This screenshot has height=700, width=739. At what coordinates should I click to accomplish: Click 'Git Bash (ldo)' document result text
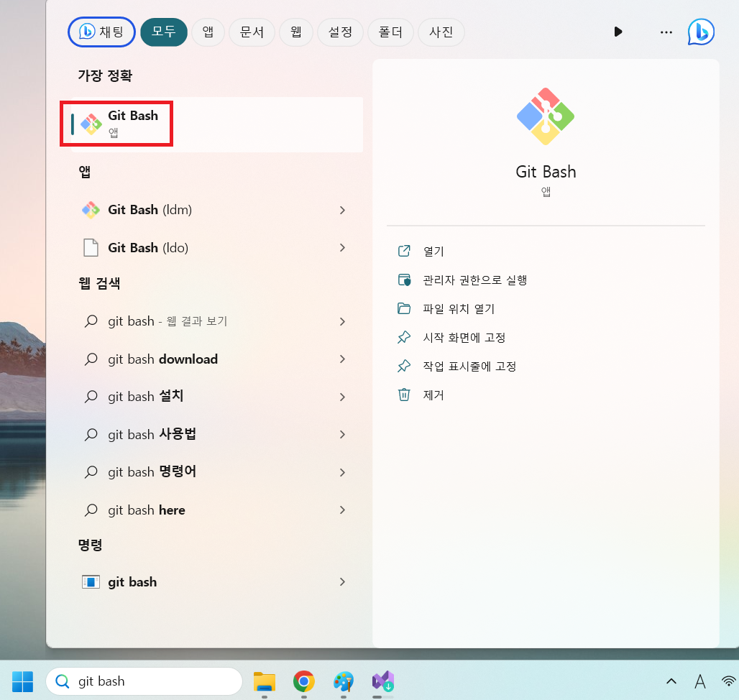148,248
